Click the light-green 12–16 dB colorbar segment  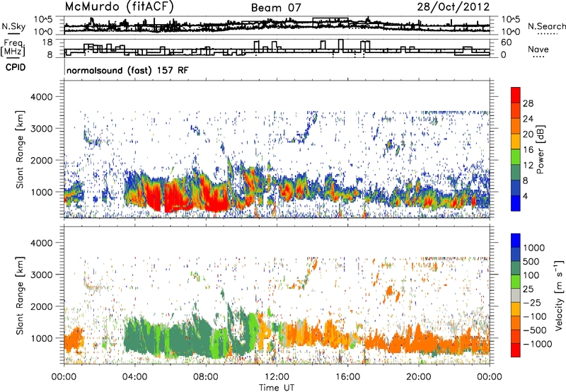516,157
